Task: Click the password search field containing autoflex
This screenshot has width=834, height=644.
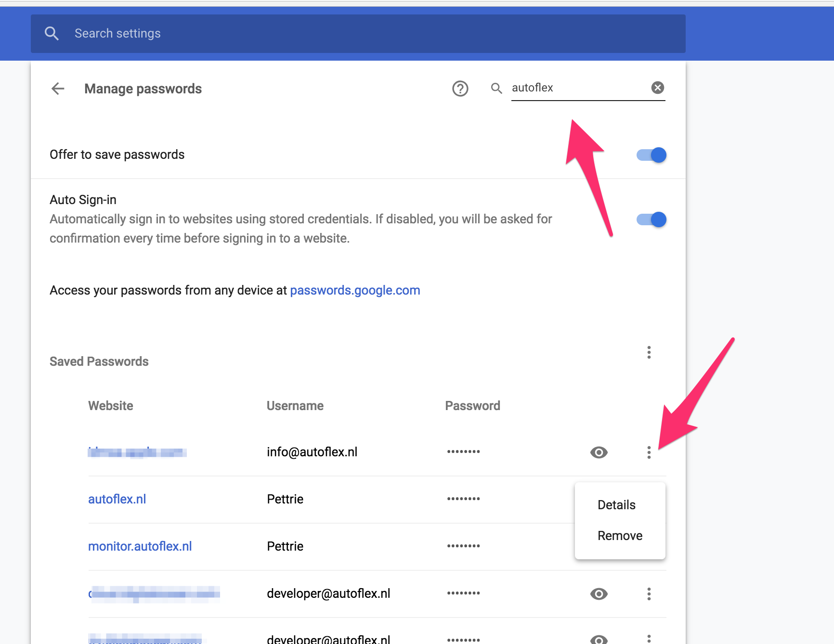Action: [x=578, y=88]
